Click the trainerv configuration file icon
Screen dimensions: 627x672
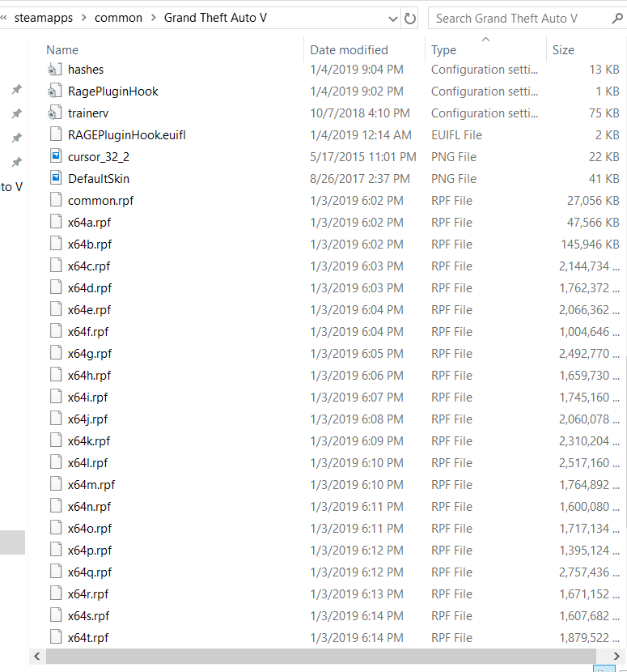55,113
